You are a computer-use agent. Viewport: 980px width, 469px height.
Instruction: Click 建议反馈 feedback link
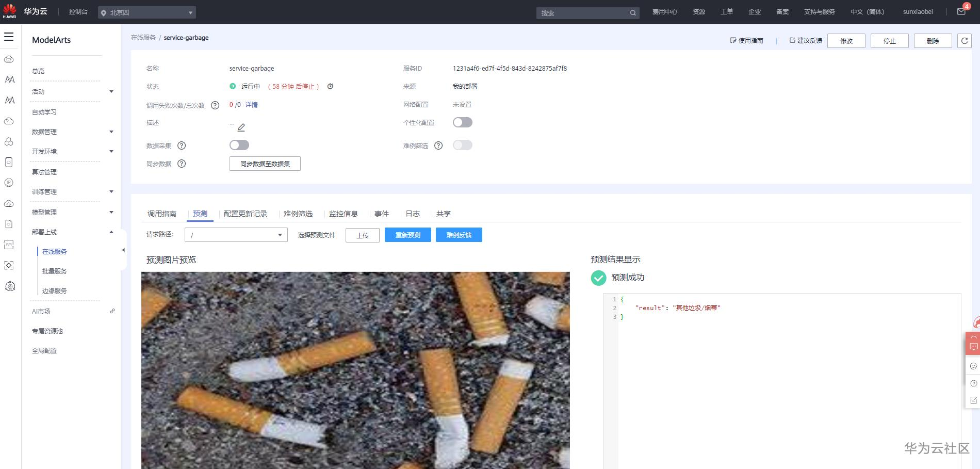(806, 40)
